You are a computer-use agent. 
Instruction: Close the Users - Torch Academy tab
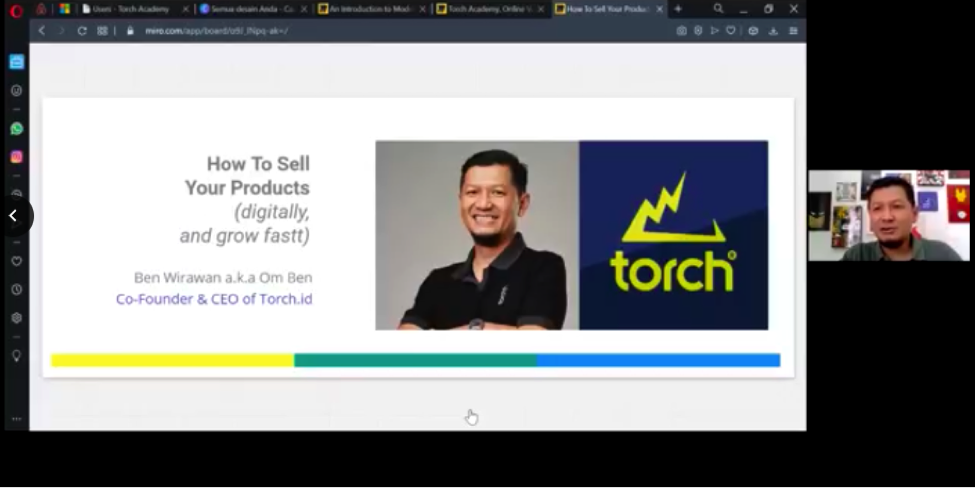point(185,9)
